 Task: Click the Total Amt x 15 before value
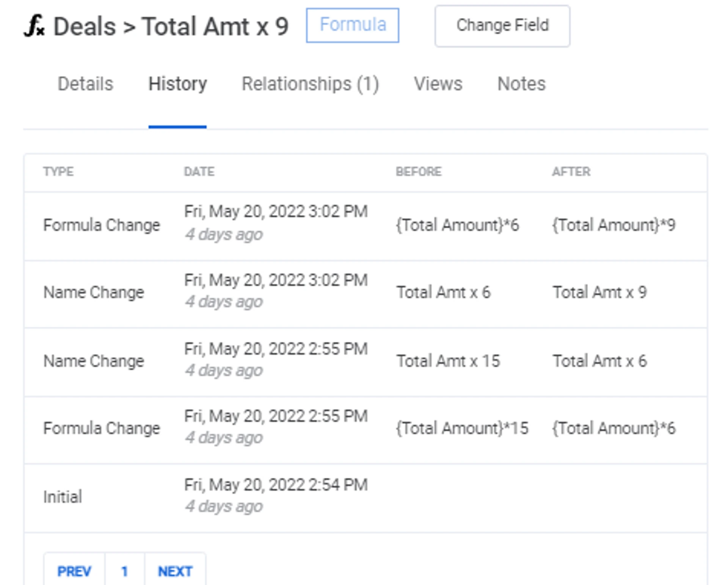click(x=448, y=361)
